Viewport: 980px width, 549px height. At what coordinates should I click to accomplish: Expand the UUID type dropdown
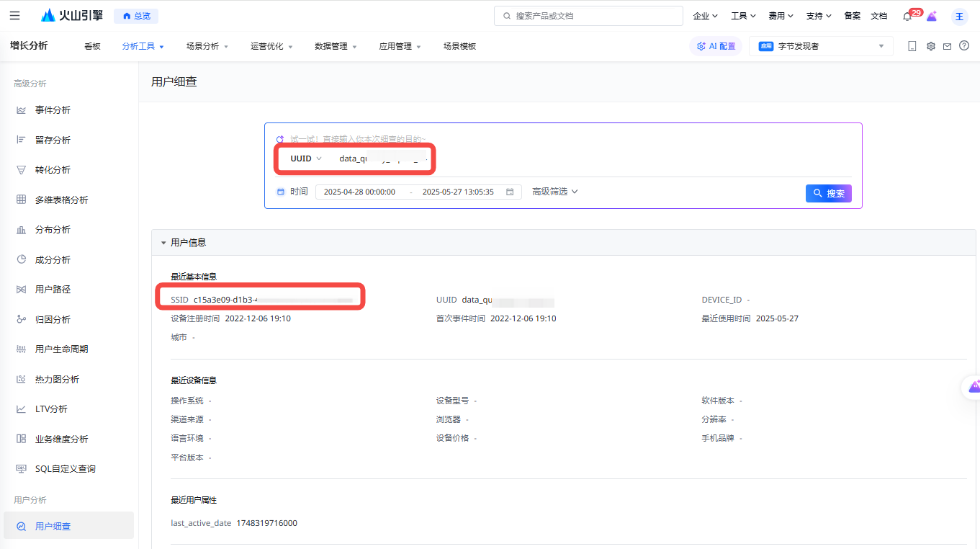pyautogui.click(x=306, y=159)
